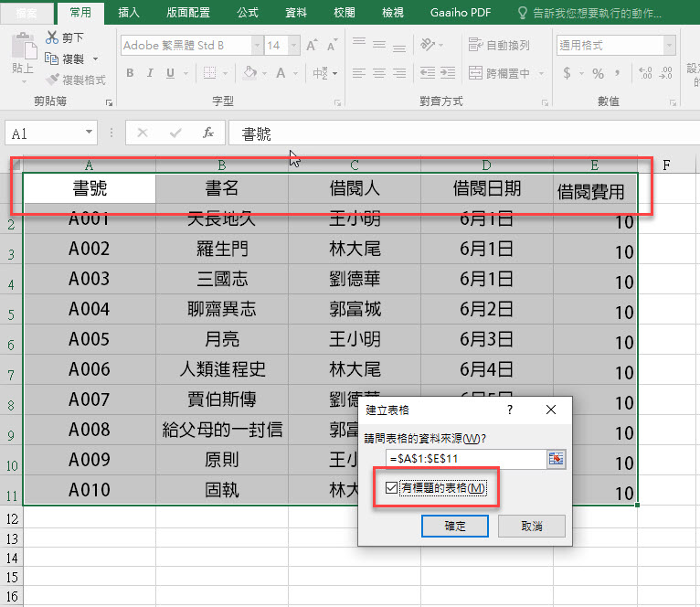Click the percent style (%) icon
The height and width of the screenshot is (607, 700).
(598, 73)
